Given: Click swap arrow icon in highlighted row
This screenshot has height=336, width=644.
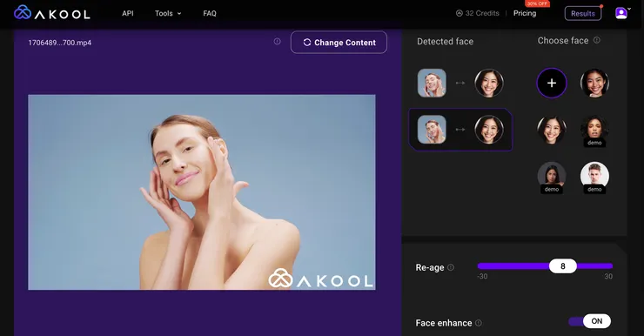Looking at the screenshot, I should pos(460,130).
